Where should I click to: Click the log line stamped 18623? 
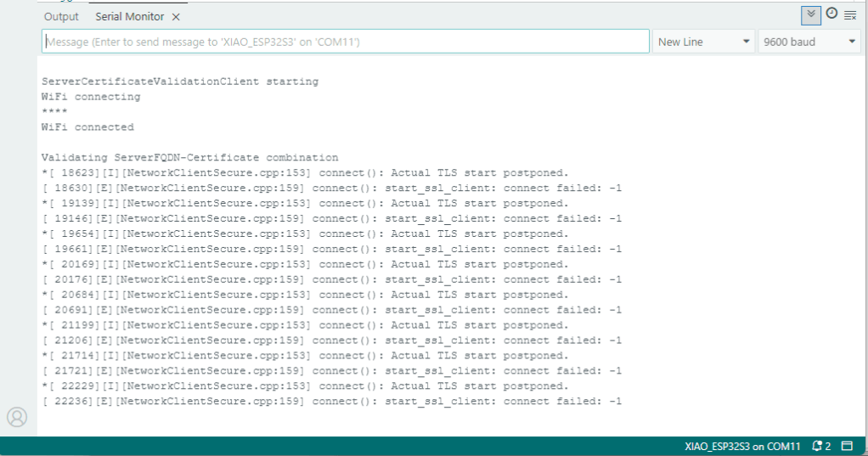(x=305, y=172)
